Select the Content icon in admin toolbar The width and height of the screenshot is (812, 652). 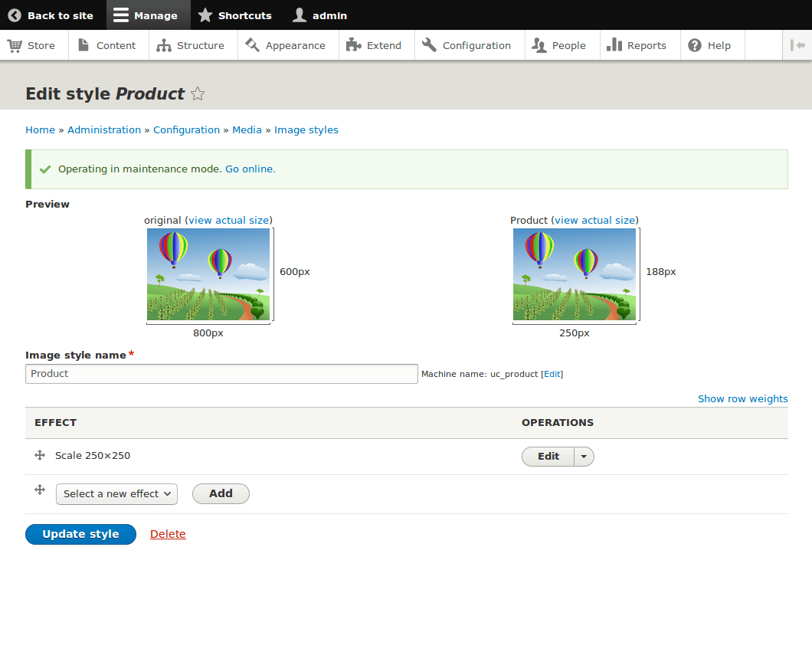[83, 45]
